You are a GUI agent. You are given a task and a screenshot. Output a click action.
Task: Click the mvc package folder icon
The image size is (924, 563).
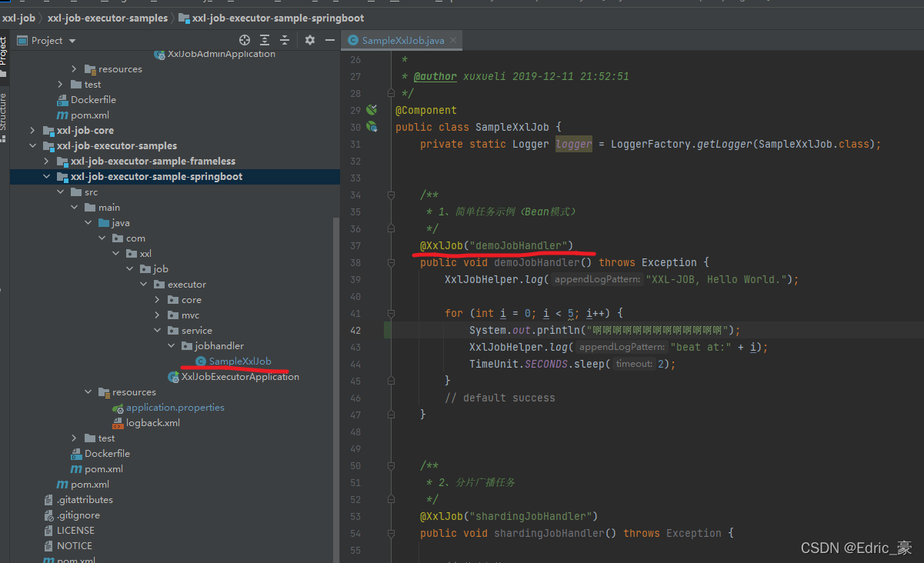click(173, 315)
